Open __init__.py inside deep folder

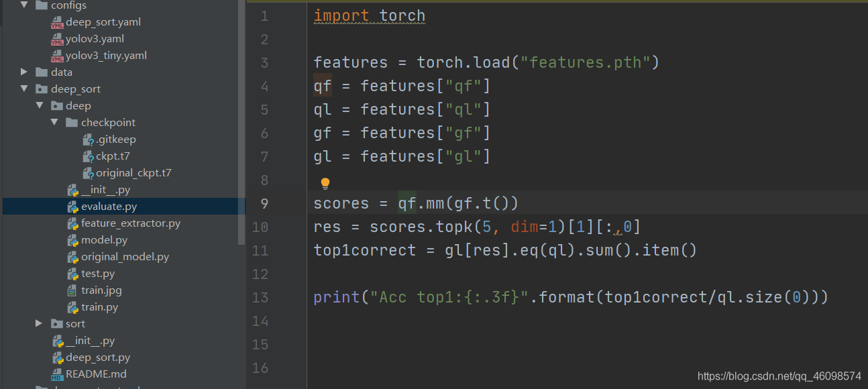point(105,190)
